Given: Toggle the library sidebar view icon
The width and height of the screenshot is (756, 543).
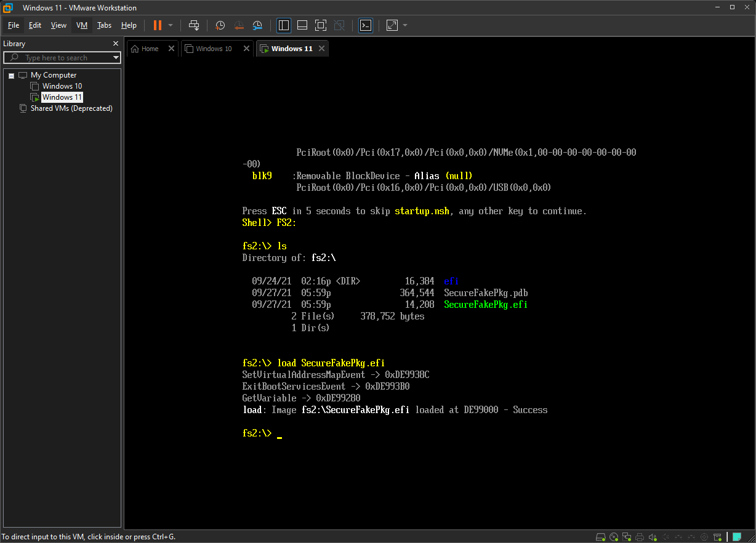Looking at the screenshot, I should pos(284,25).
